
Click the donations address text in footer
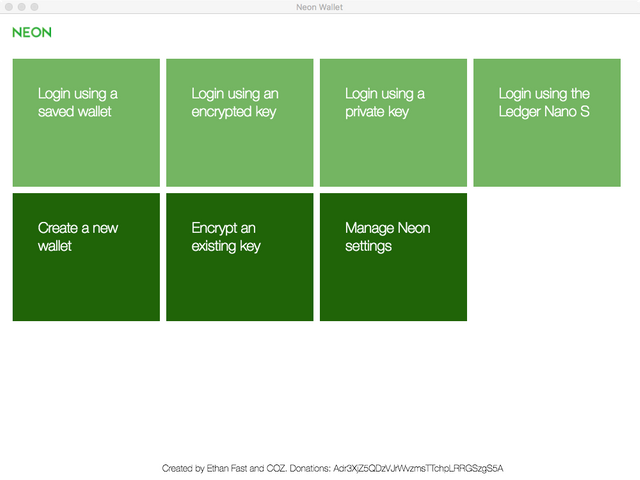tap(418, 468)
